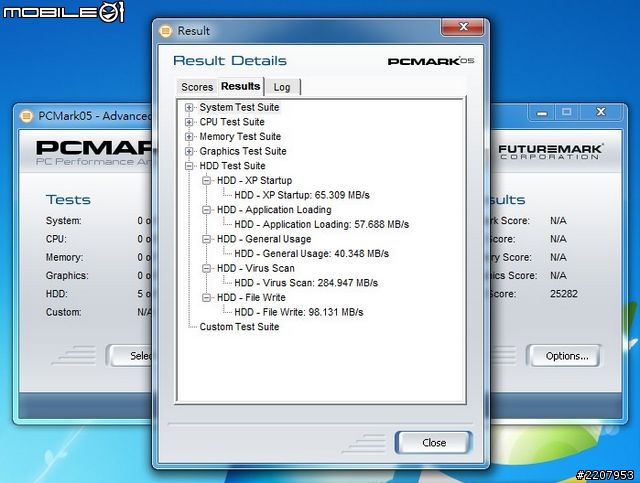Expand the System Test Suite node
The width and height of the screenshot is (640, 483).
[x=189, y=107]
